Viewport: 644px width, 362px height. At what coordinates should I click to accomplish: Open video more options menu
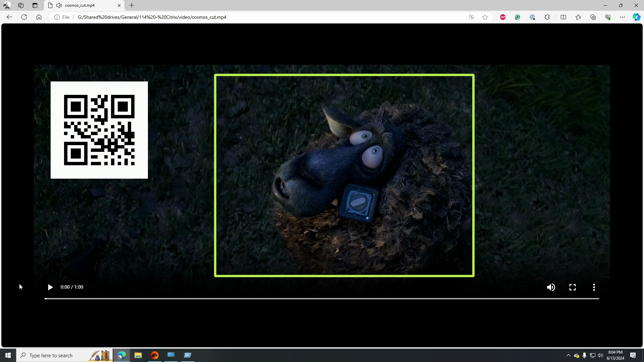(594, 287)
